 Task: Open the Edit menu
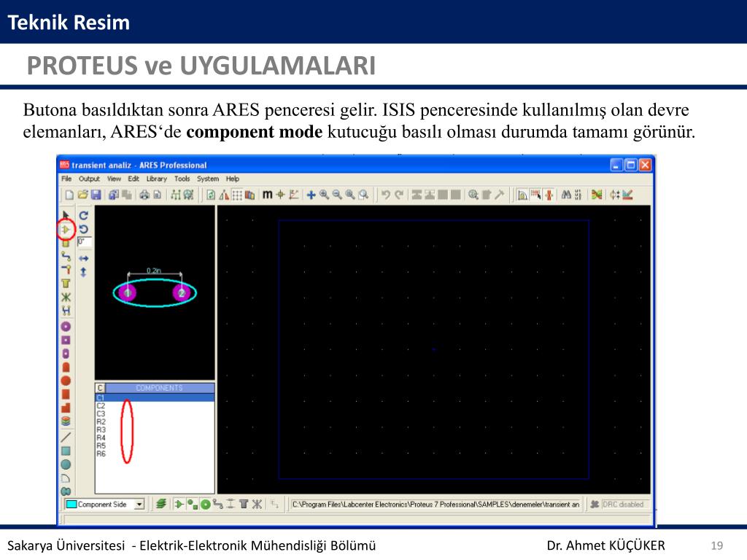(x=133, y=179)
